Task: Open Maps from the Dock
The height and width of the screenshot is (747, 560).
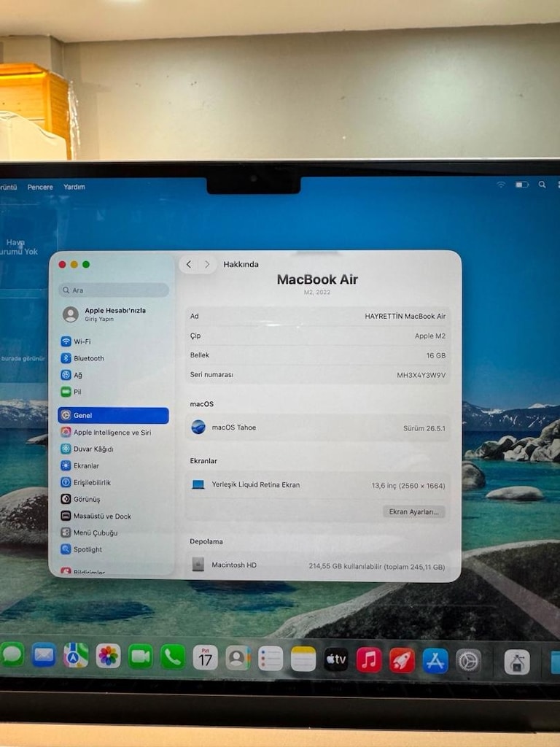Action: tap(76, 656)
